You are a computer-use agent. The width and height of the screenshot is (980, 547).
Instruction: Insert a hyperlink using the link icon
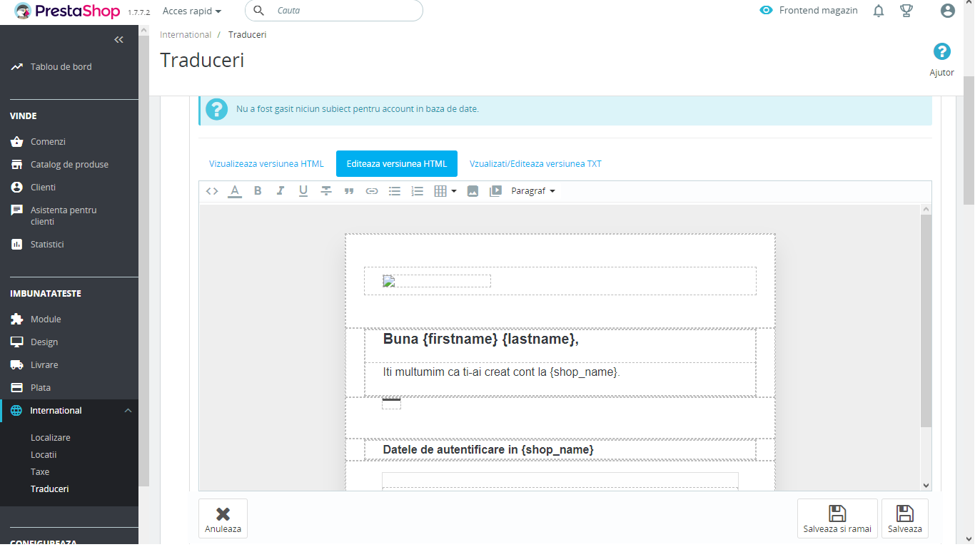[372, 191]
